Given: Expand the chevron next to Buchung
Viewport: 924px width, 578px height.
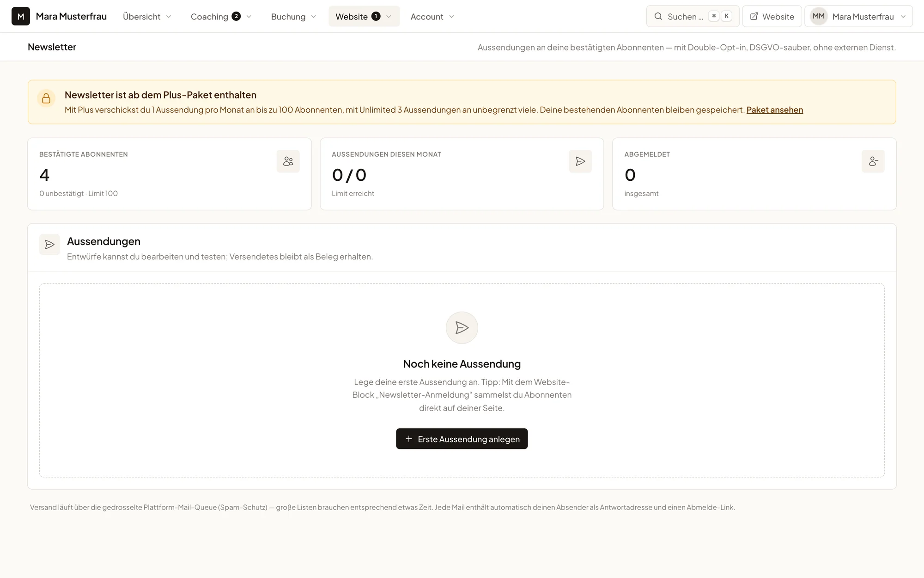Looking at the screenshot, I should click(314, 17).
